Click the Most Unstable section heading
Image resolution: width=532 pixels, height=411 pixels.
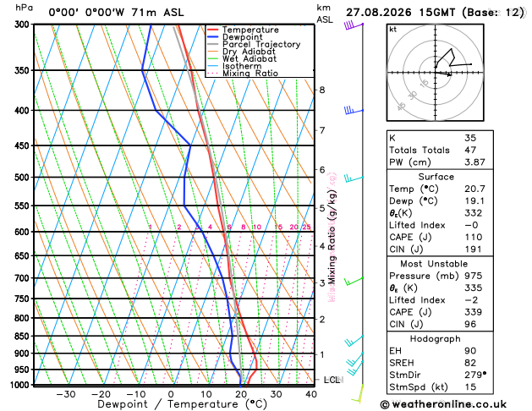click(434, 264)
